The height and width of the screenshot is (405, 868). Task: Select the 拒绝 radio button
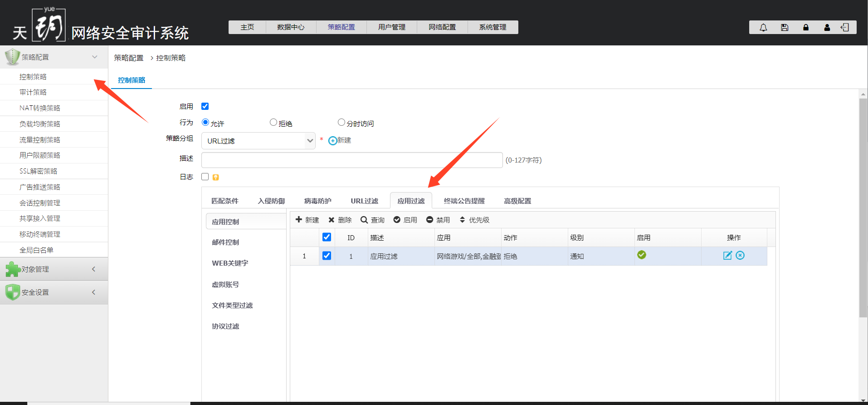point(273,122)
